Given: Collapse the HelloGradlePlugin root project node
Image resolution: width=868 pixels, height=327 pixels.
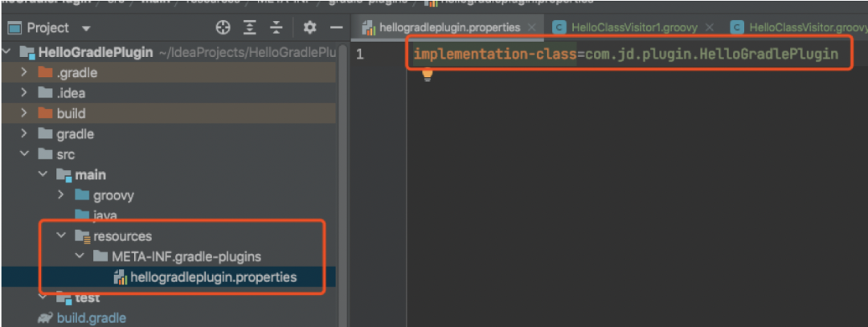Looking at the screenshot, I should (7, 52).
